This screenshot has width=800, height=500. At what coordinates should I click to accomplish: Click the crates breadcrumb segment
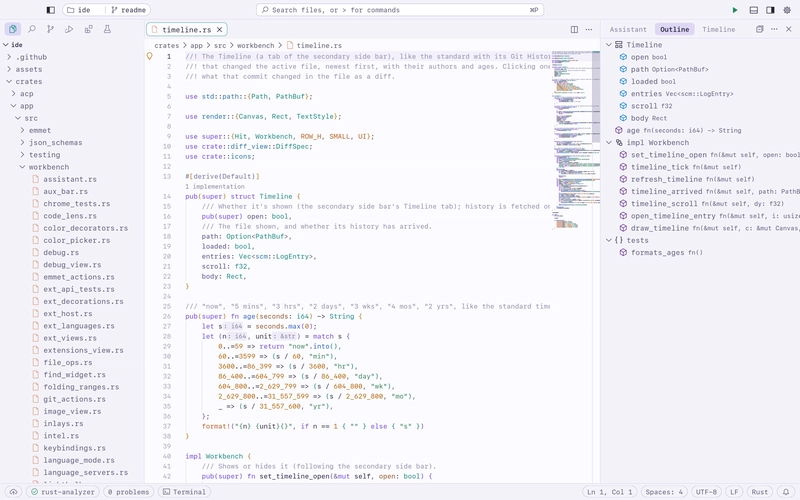click(x=167, y=45)
